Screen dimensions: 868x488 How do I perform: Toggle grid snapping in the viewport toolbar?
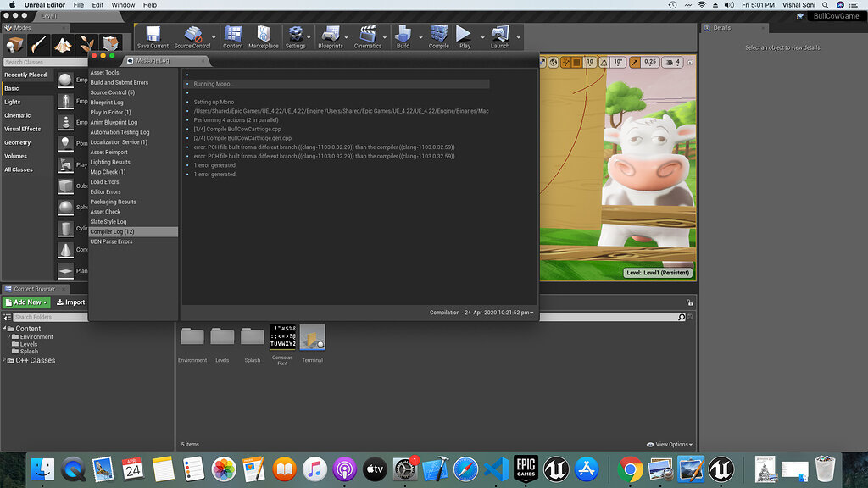pyautogui.click(x=575, y=62)
